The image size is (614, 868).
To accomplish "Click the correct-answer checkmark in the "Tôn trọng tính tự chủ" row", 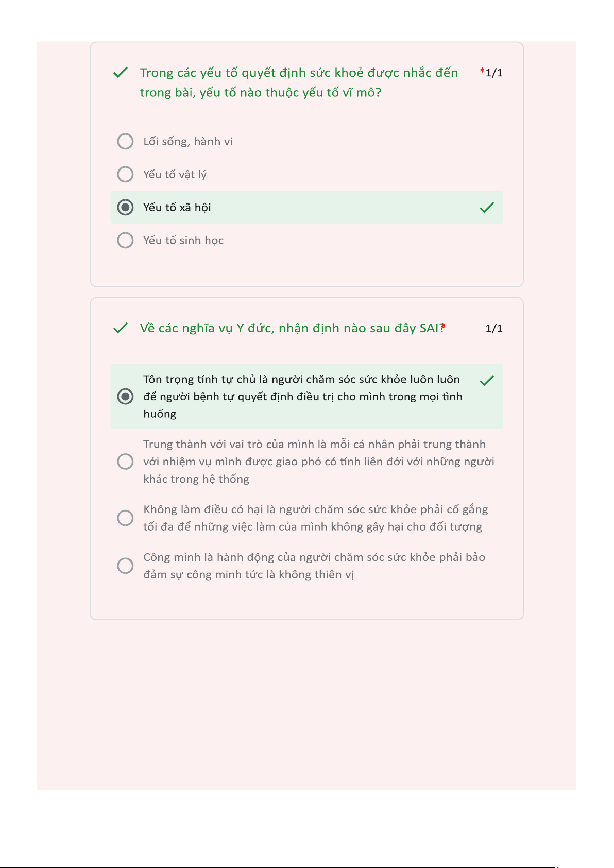I will (487, 381).
